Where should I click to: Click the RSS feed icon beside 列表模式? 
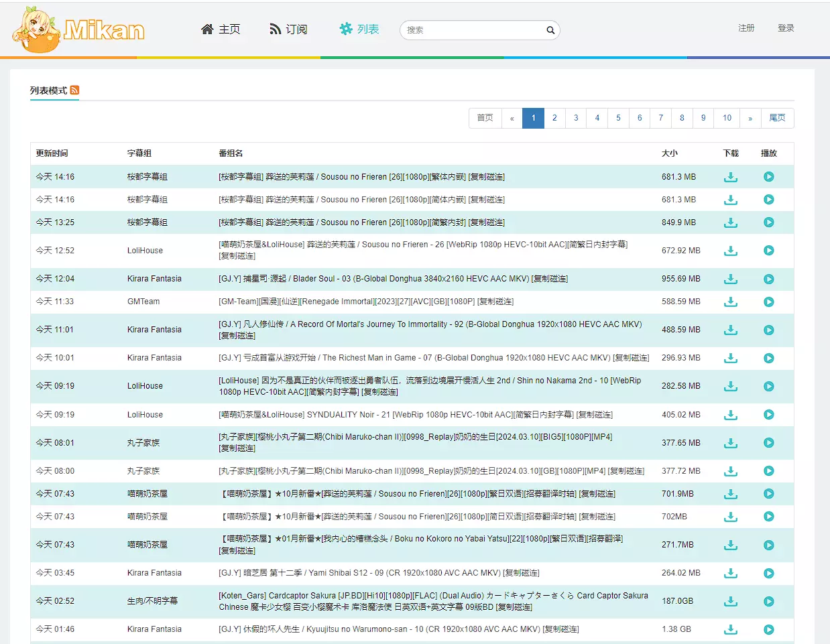[x=74, y=90]
